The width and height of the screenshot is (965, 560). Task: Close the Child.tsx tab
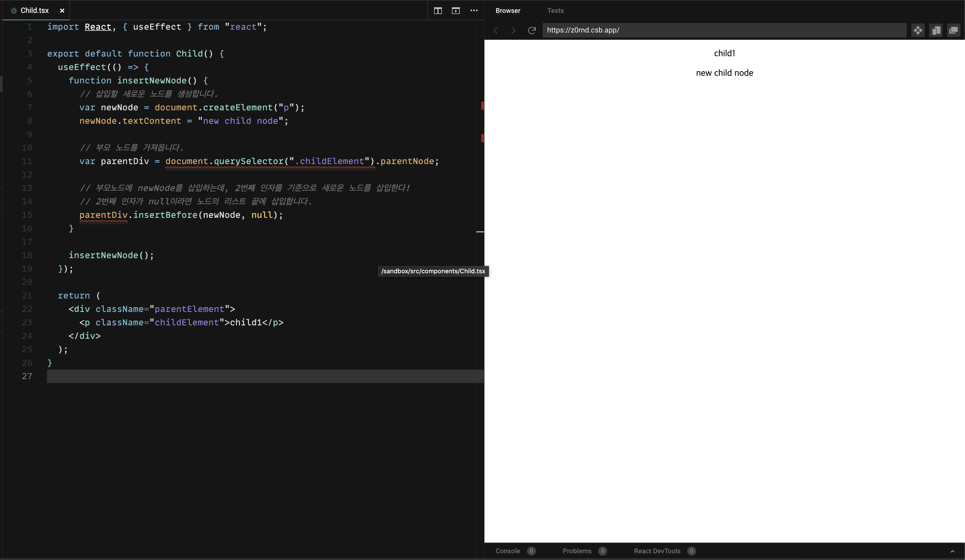tap(62, 11)
